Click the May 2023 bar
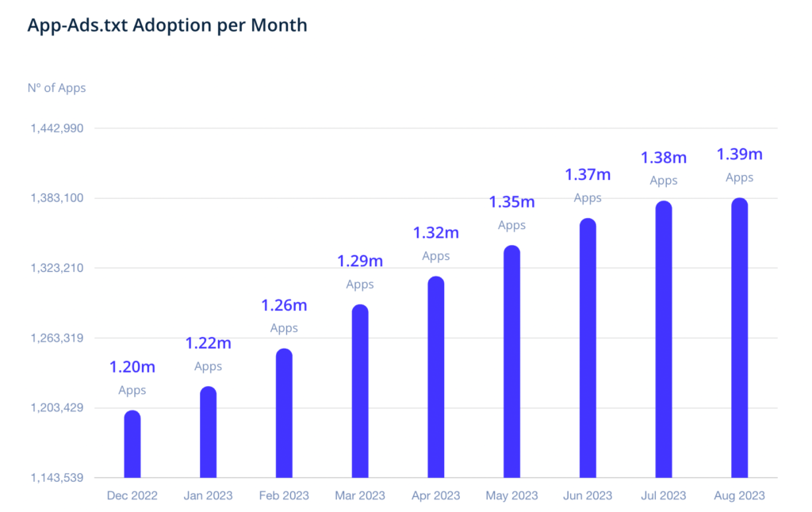The width and height of the screenshot is (812, 512). (512, 362)
